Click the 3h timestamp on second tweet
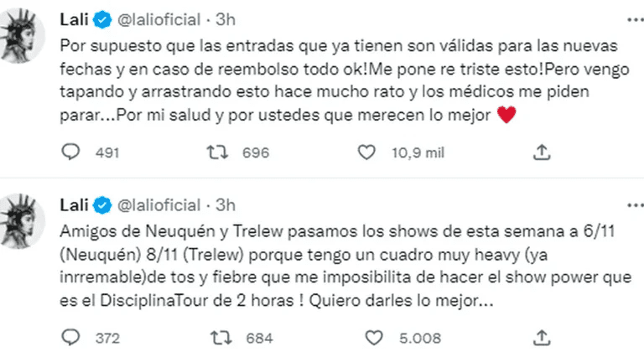Screen dimensions: 644x362 pos(225,204)
